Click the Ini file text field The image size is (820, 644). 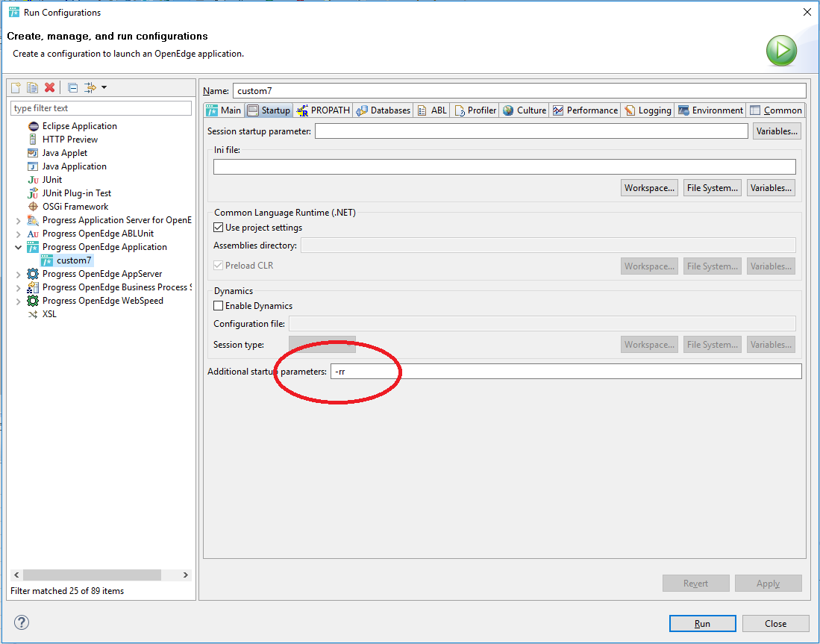(x=504, y=167)
